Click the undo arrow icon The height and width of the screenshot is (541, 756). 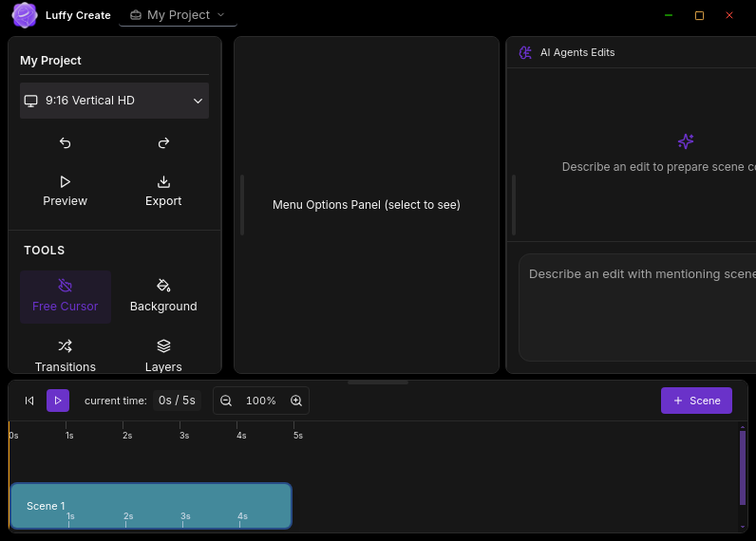(x=66, y=143)
